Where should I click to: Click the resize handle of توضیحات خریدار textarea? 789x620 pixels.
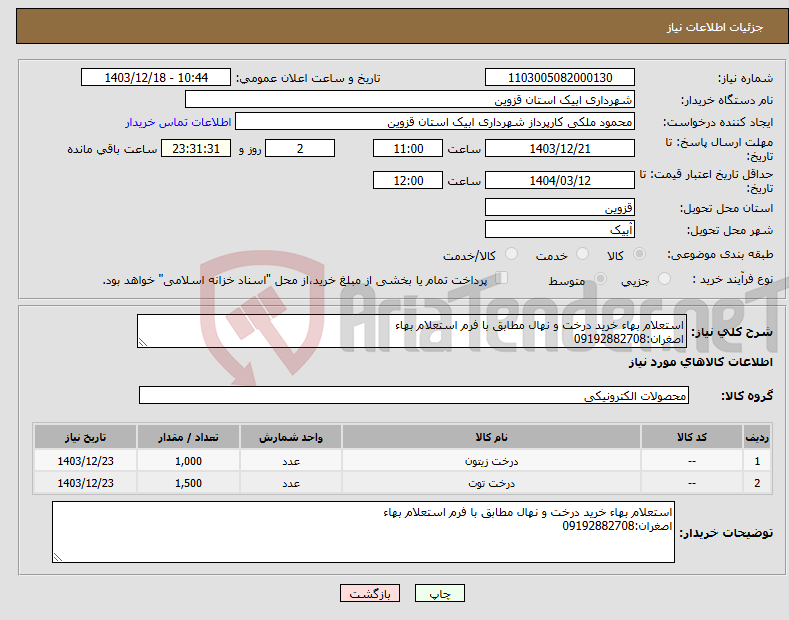point(58,557)
